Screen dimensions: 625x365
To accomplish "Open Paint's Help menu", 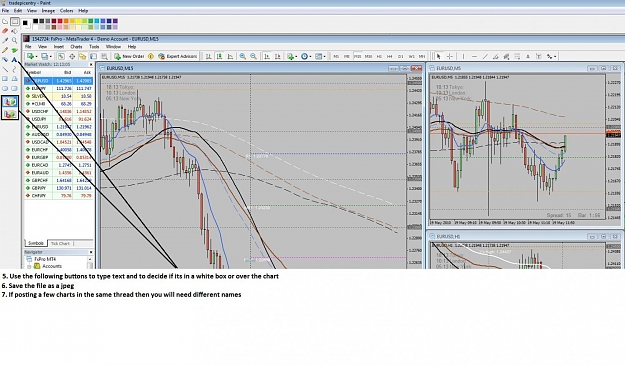I will pyautogui.click(x=83, y=11).
